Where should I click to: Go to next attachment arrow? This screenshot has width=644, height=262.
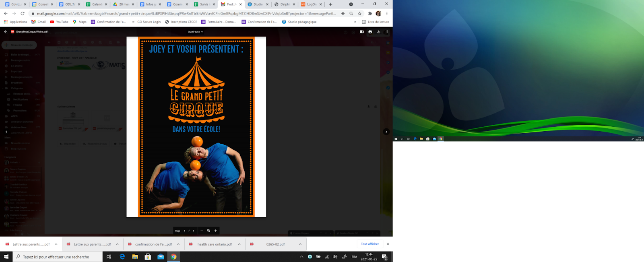click(x=386, y=132)
